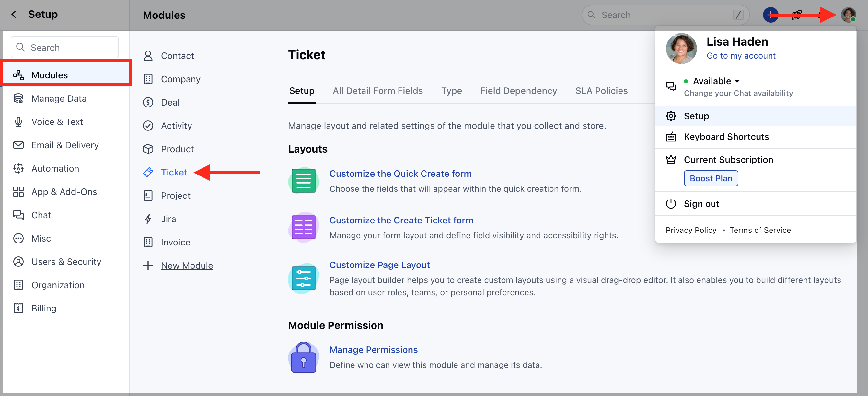Collapse Setup with the back chevron
868x396 pixels.
click(x=14, y=14)
